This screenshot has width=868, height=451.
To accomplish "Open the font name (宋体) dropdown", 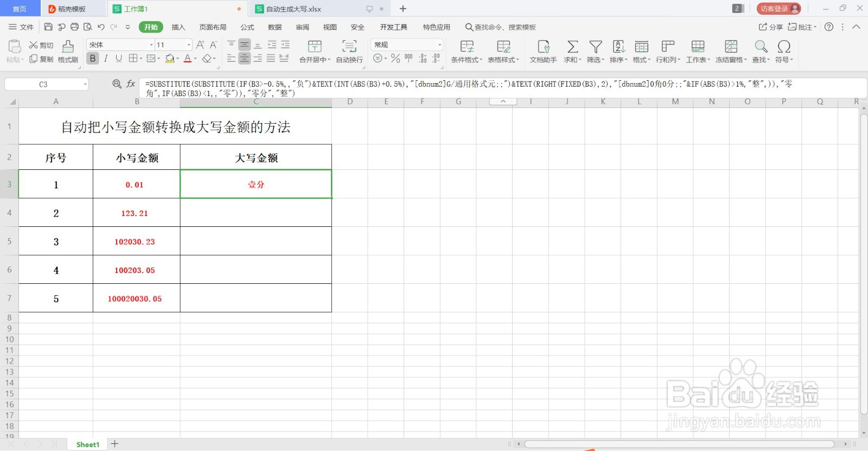I will click(x=151, y=45).
